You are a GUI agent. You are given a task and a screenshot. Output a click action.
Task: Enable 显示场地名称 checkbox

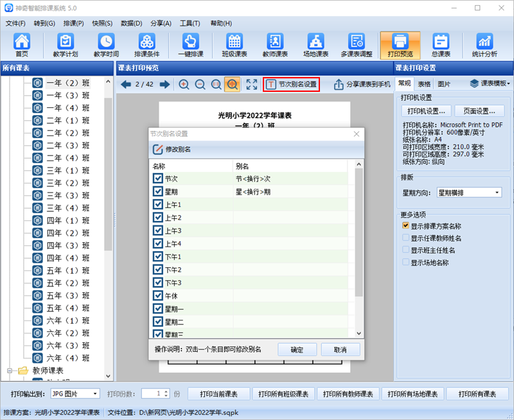[x=405, y=263]
